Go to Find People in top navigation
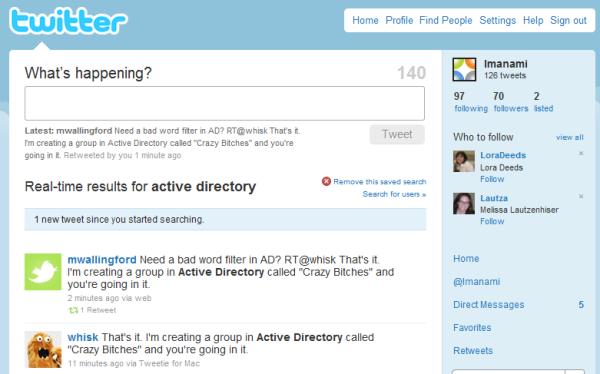The image size is (600, 374). pos(446,20)
